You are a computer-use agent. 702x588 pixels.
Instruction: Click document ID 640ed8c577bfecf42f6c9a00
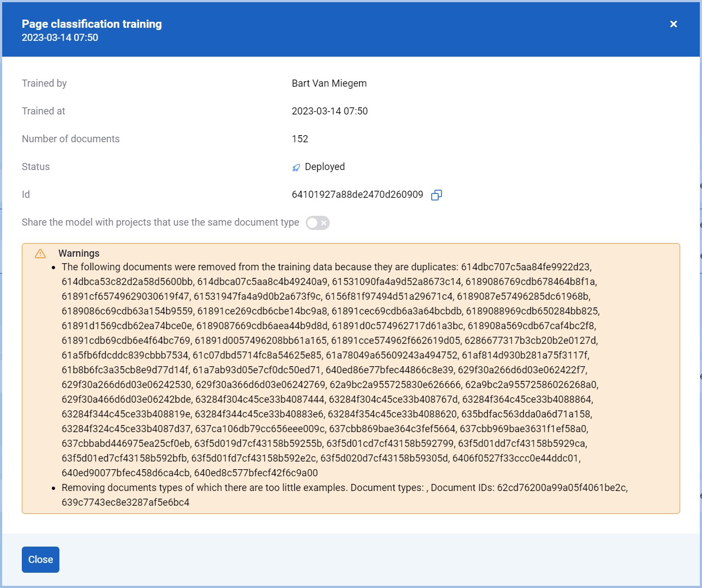pos(256,473)
